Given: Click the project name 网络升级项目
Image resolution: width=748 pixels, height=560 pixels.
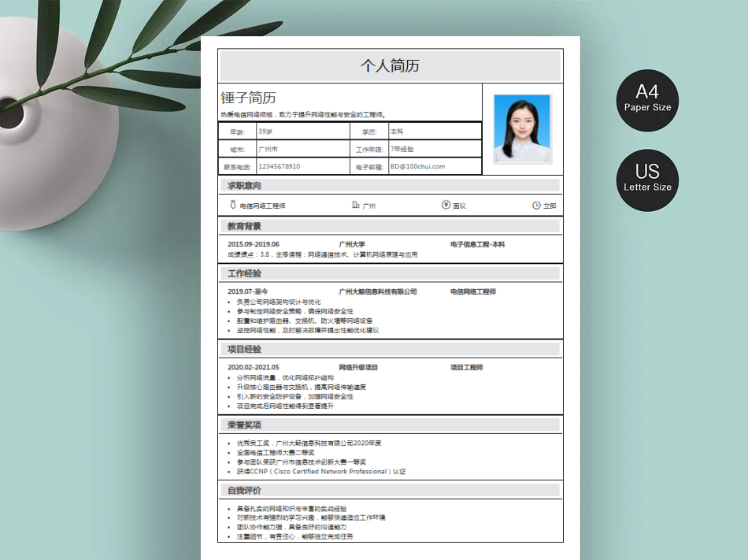Looking at the screenshot, I should coord(358,367).
